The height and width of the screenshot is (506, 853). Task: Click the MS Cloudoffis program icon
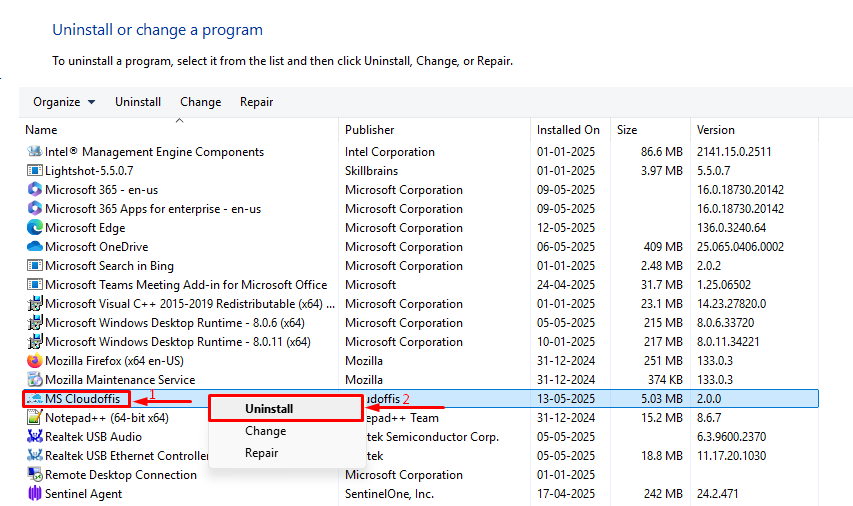coord(35,399)
